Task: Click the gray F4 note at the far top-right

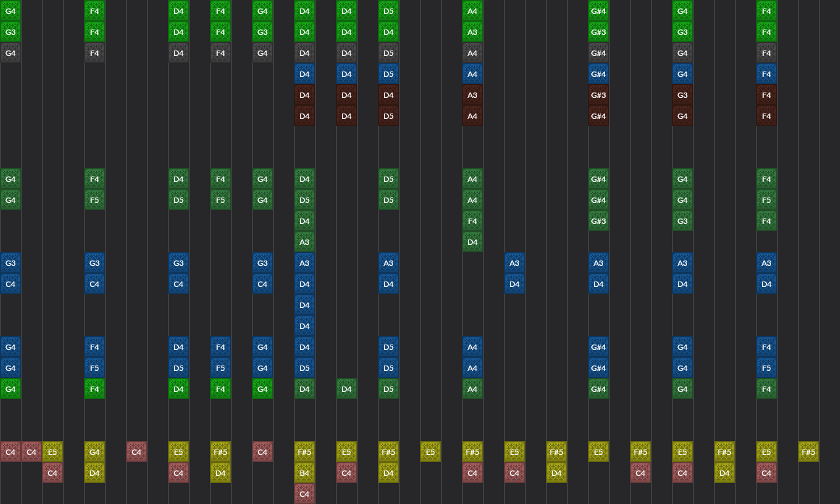Action: pyautogui.click(x=766, y=52)
